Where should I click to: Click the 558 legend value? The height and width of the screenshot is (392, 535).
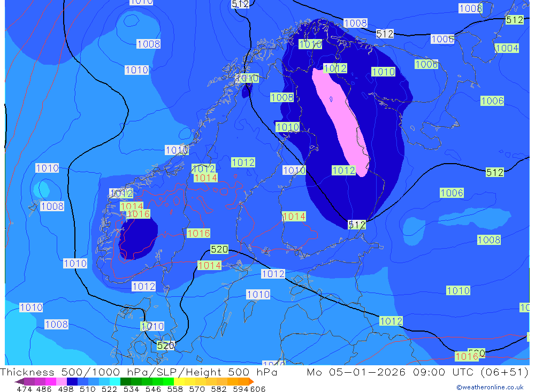(x=175, y=389)
